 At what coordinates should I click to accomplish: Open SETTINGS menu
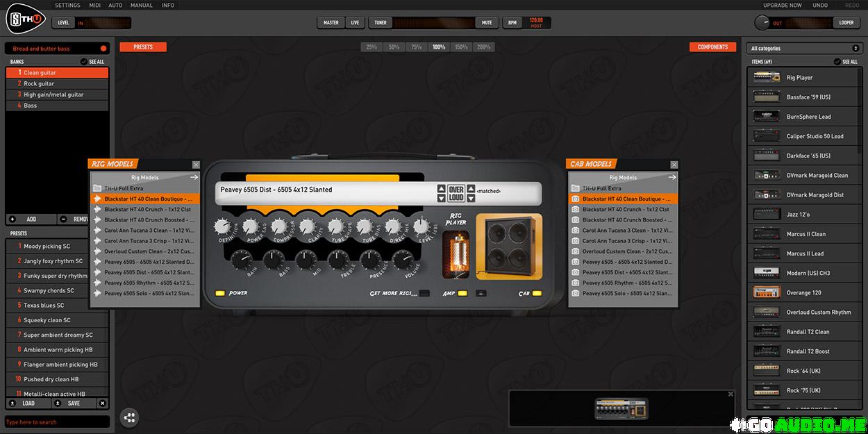(68, 6)
